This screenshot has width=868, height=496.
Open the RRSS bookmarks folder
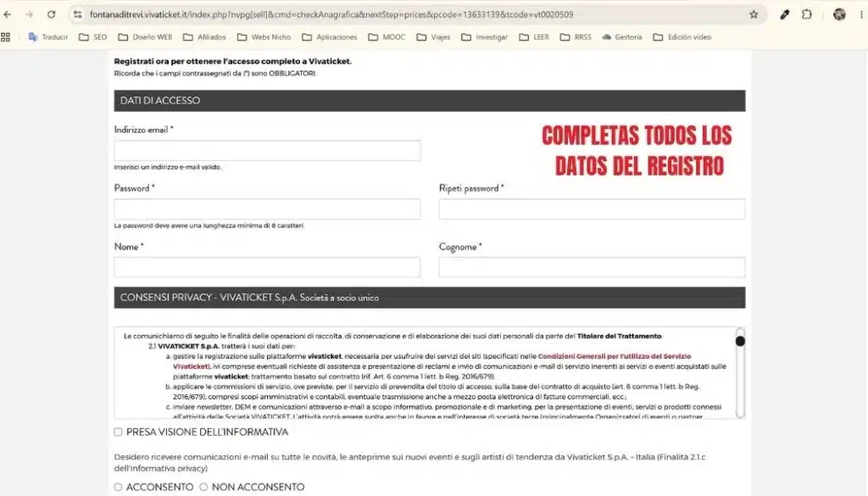point(576,37)
